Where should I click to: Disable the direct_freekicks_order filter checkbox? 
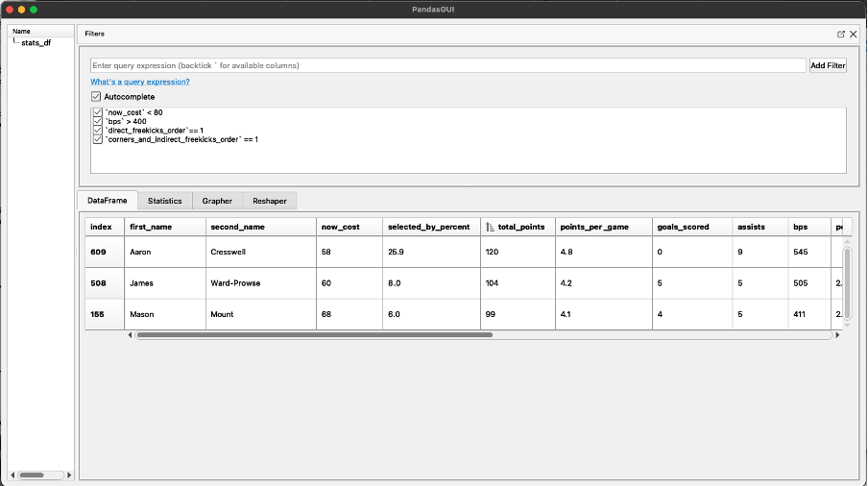[98, 131]
